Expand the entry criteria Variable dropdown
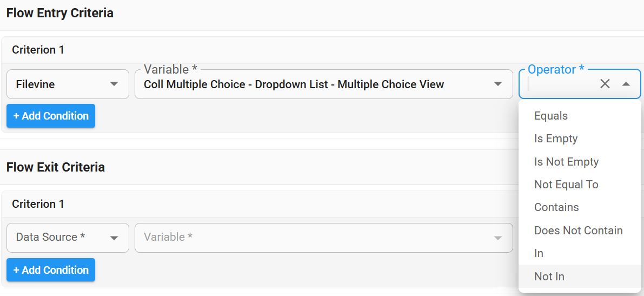This screenshot has width=644, height=296. pos(497,84)
